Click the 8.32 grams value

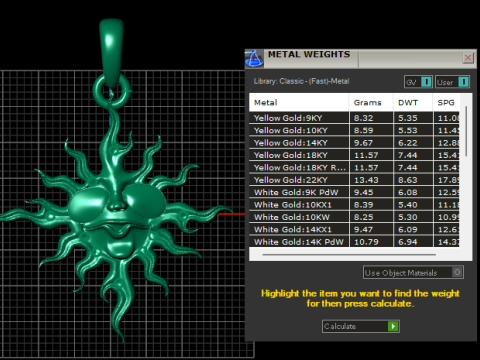[363, 118]
